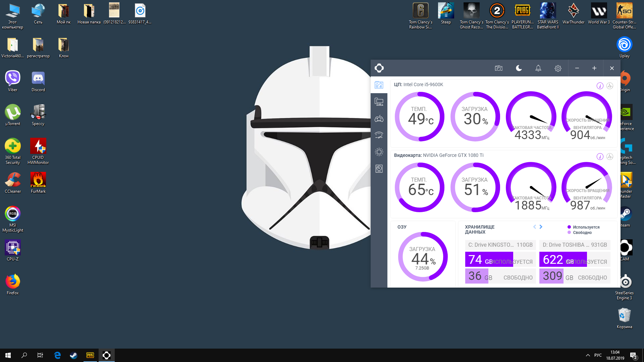
Task: Show next storage drives with right chevron
Action: tap(541, 227)
